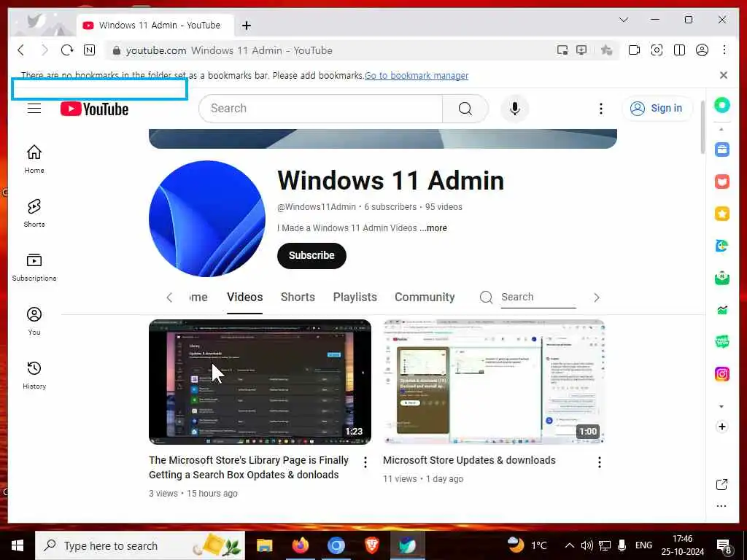Open 'Microsoft Store Updates & downloads' title
747x560 pixels.
469,461
